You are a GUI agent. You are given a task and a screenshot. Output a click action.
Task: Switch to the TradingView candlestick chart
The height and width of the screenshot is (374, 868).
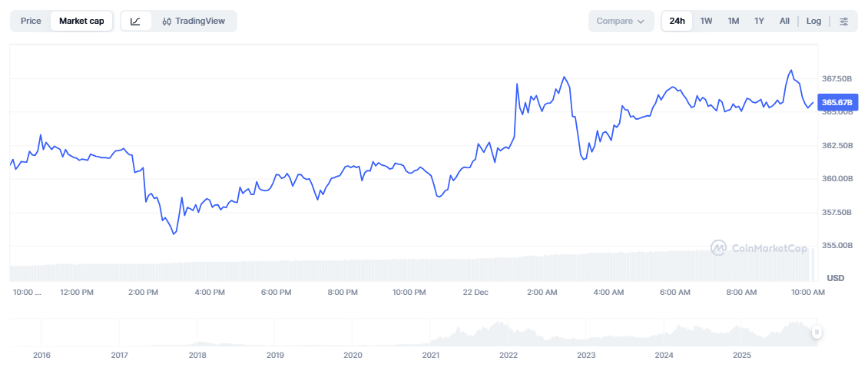[x=194, y=22]
